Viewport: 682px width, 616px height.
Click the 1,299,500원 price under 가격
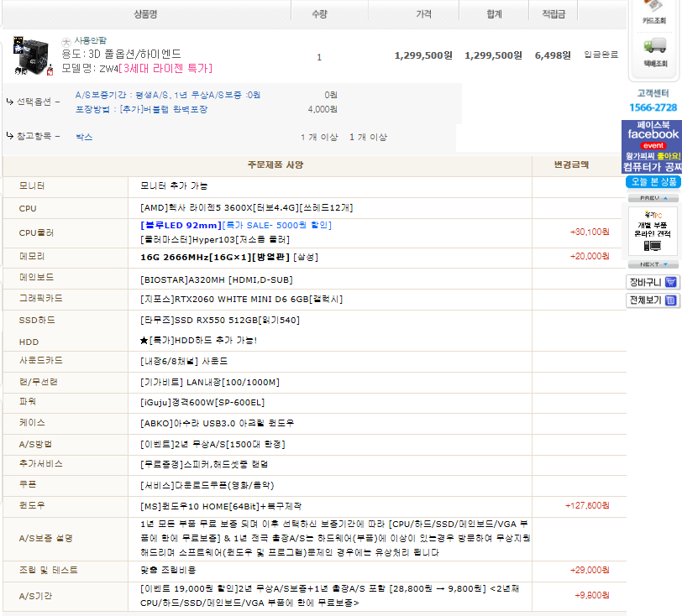(423, 55)
